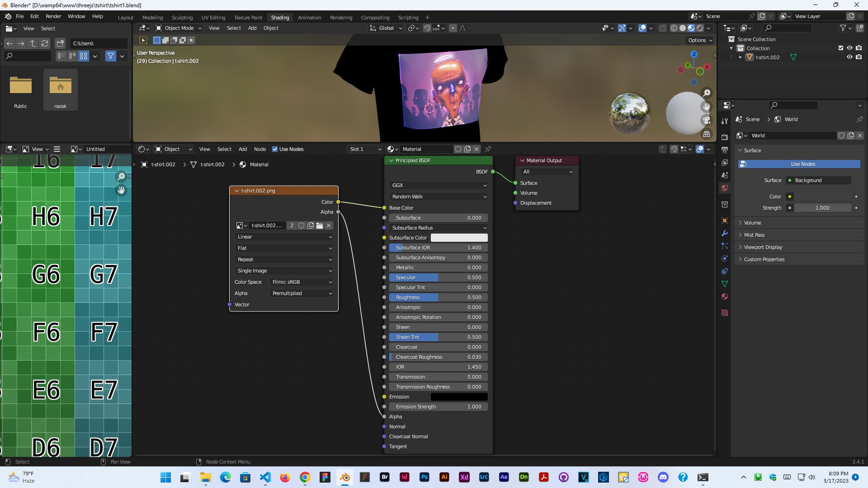Open the Material properties tab icon

(725, 296)
